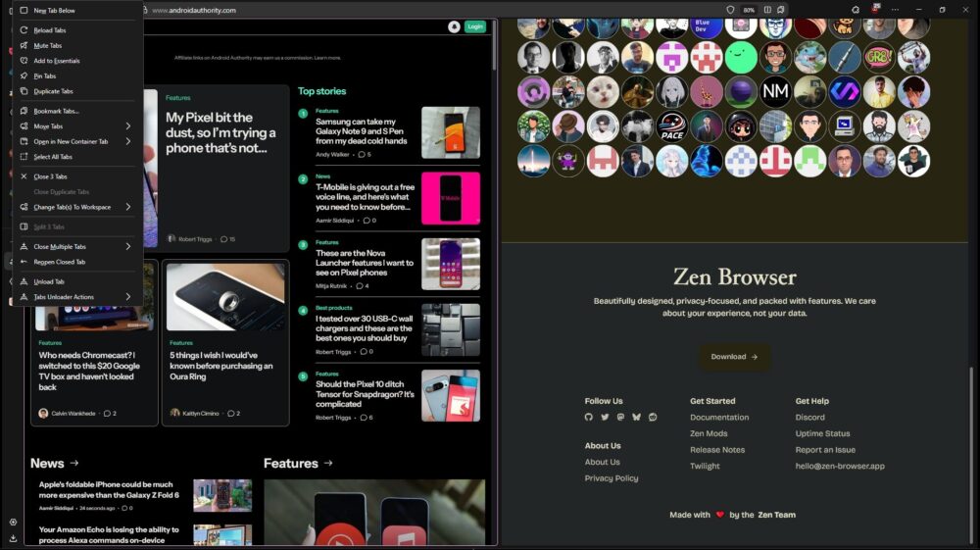This screenshot has width=980, height=550.
Task: Click the dark mode toggle icon beside Login
Action: 455,26
